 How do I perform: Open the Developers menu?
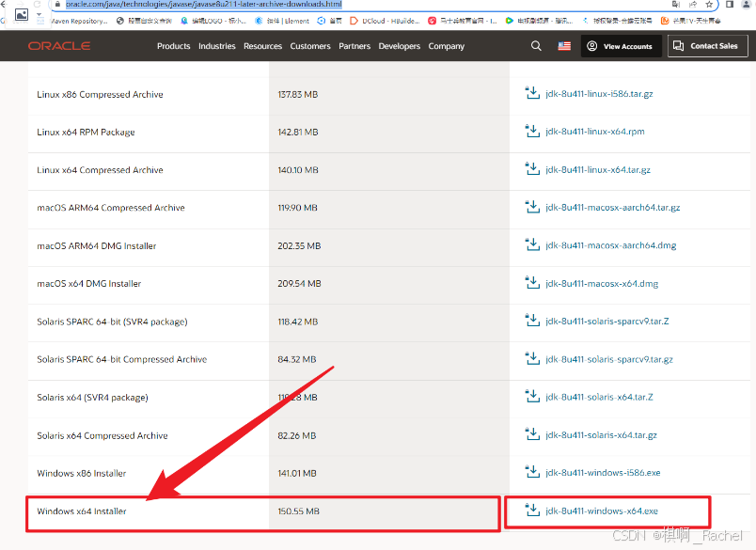[x=400, y=46]
